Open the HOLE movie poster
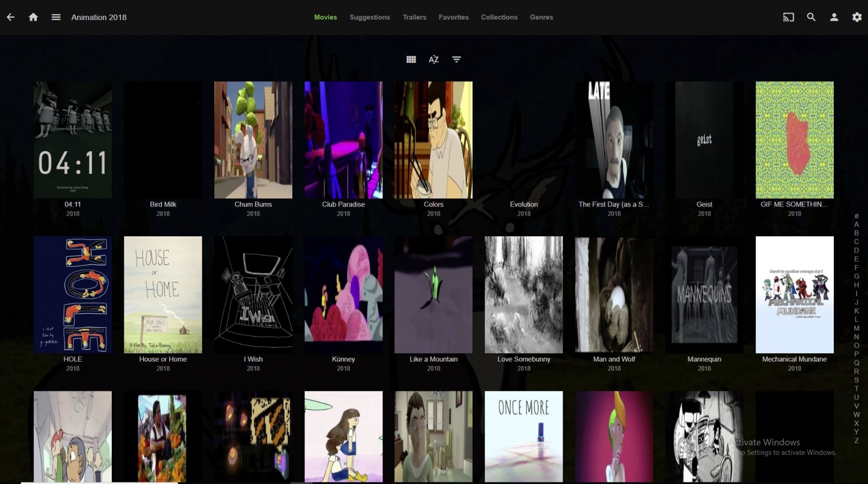The height and width of the screenshot is (484, 868). coord(73,295)
